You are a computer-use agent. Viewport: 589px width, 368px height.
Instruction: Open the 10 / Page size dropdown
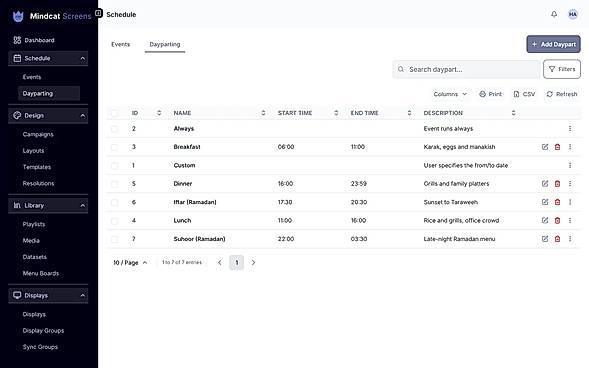(x=130, y=262)
